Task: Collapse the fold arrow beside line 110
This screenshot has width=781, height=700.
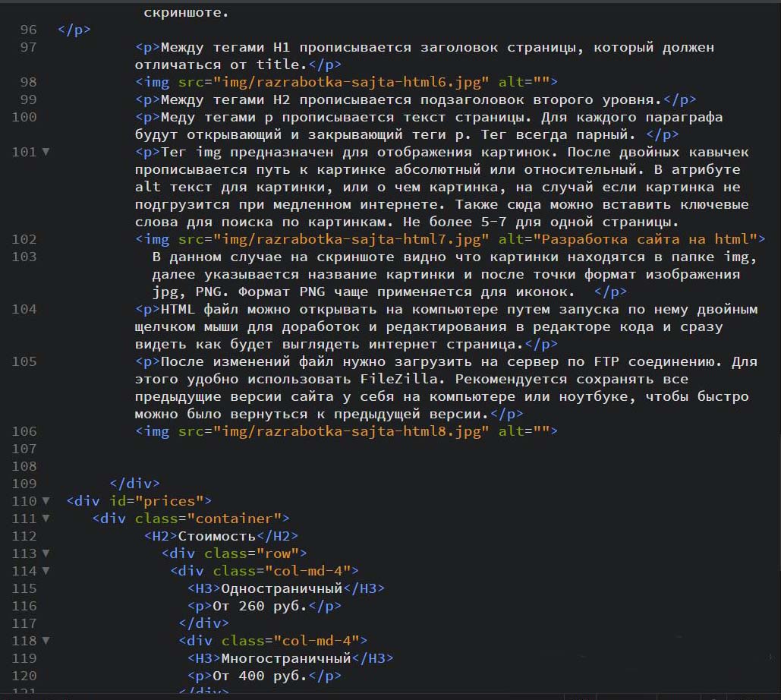Action: pyautogui.click(x=46, y=501)
